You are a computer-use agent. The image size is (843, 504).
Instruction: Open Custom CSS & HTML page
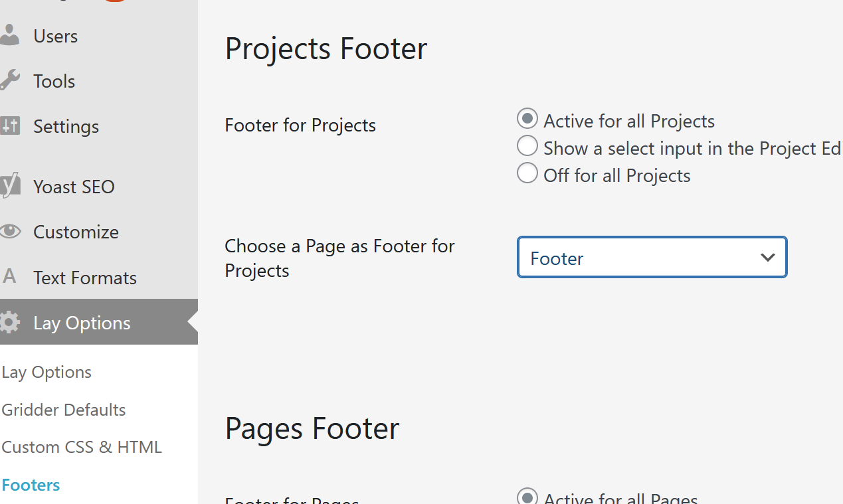[x=82, y=447]
